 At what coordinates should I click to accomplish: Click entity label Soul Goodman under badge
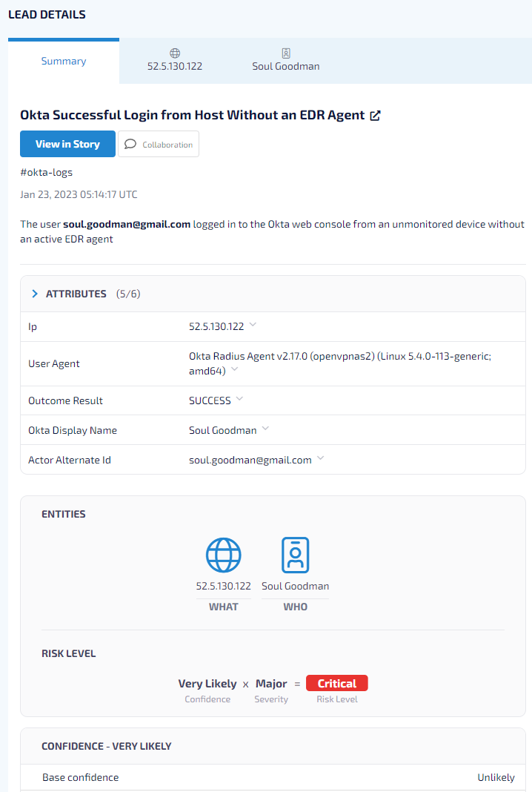pyautogui.click(x=296, y=586)
